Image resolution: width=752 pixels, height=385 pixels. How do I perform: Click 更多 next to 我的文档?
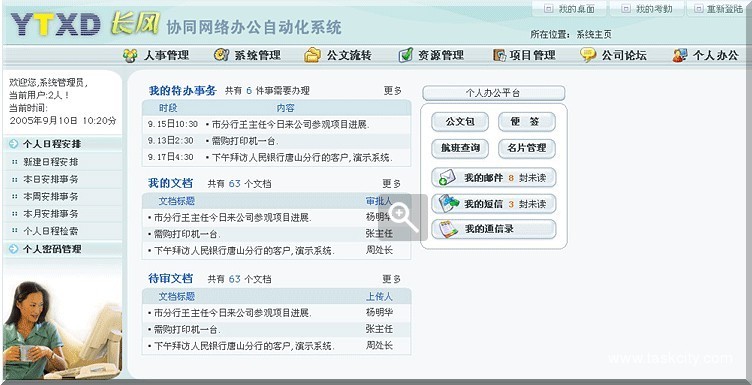coord(391,184)
